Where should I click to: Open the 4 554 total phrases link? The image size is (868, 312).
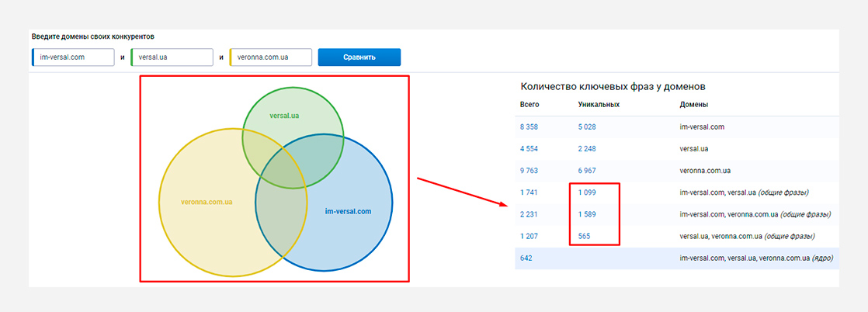point(529,149)
